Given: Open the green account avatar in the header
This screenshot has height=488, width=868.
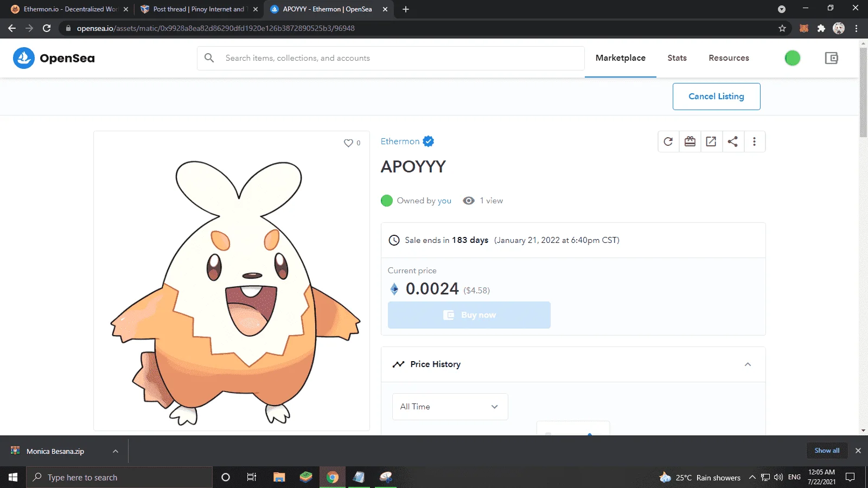Looking at the screenshot, I should pyautogui.click(x=793, y=58).
